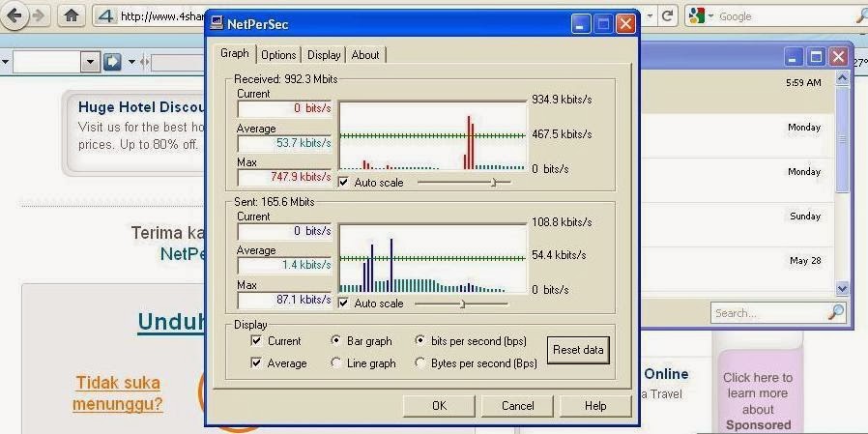Click the Sent Average 1.4 kbits/s value
This screenshot has width=868, height=434.
click(x=284, y=265)
